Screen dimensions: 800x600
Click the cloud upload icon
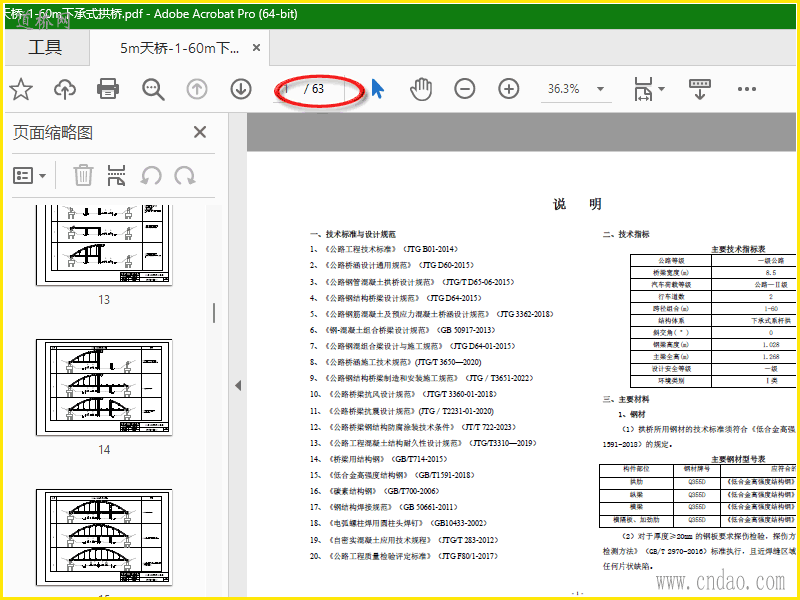click(65, 89)
